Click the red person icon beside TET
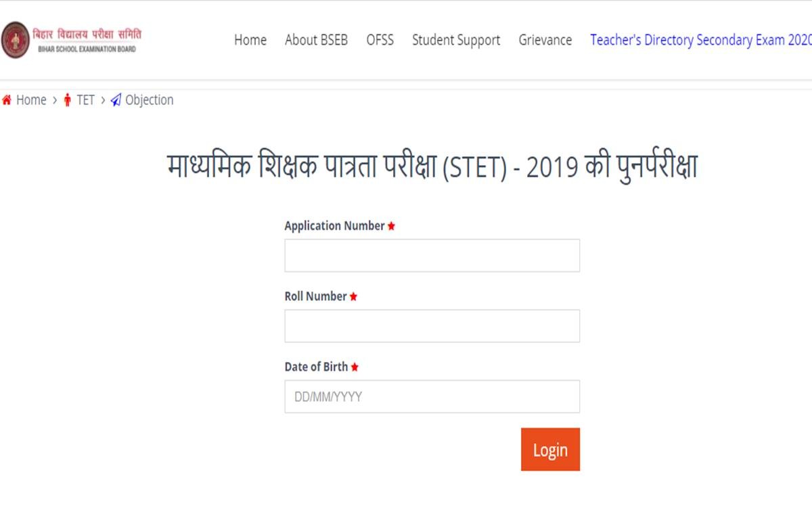This screenshot has height=525, width=812. 67,100
